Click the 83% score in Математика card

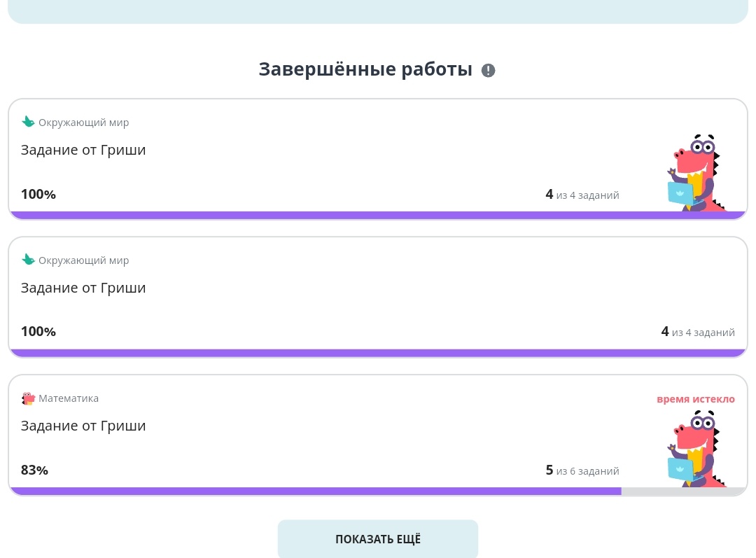tap(34, 470)
